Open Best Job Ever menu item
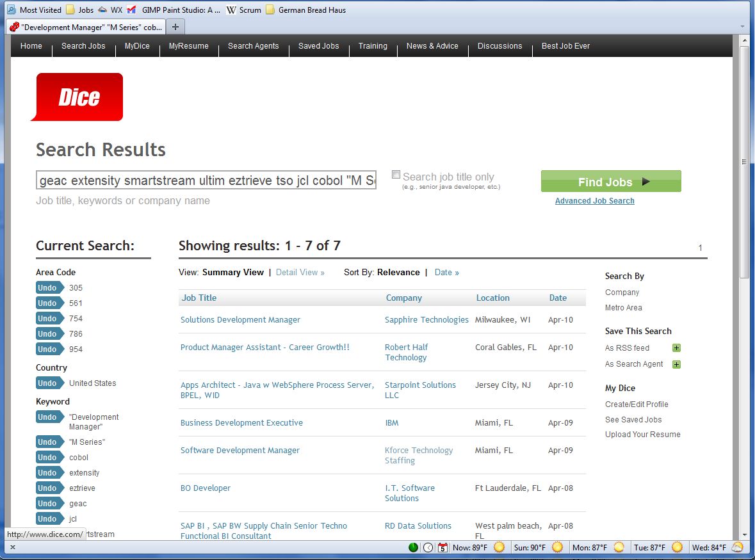 (565, 45)
